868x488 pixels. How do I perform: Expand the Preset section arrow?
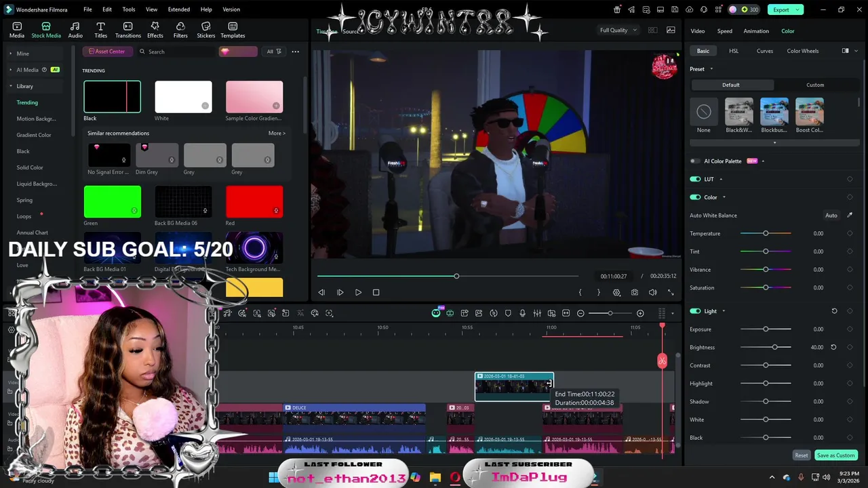pyautogui.click(x=711, y=69)
